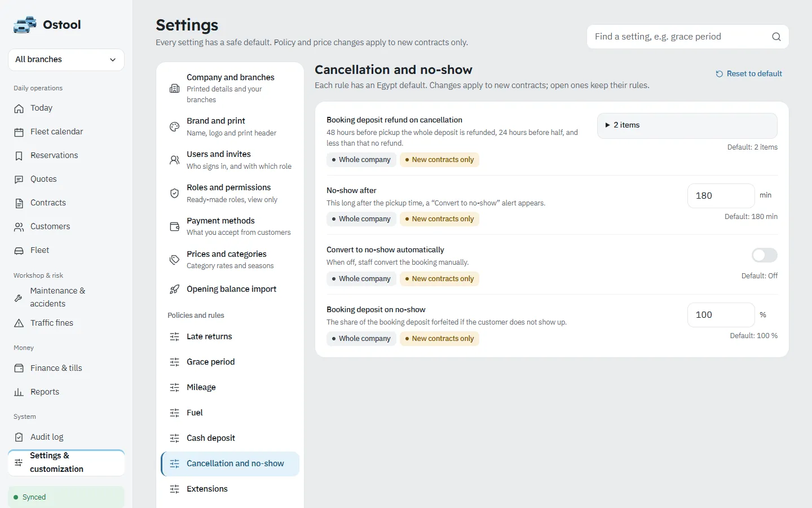Screen dimensions: 812x508
Task: Click the Roles and permissions shield icon
Action: click(x=175, y=194)
